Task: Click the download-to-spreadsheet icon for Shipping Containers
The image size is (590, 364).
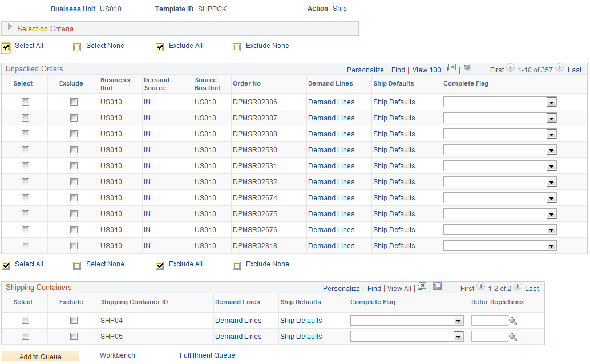Action: pyautogui.click(x=437, y=288)
